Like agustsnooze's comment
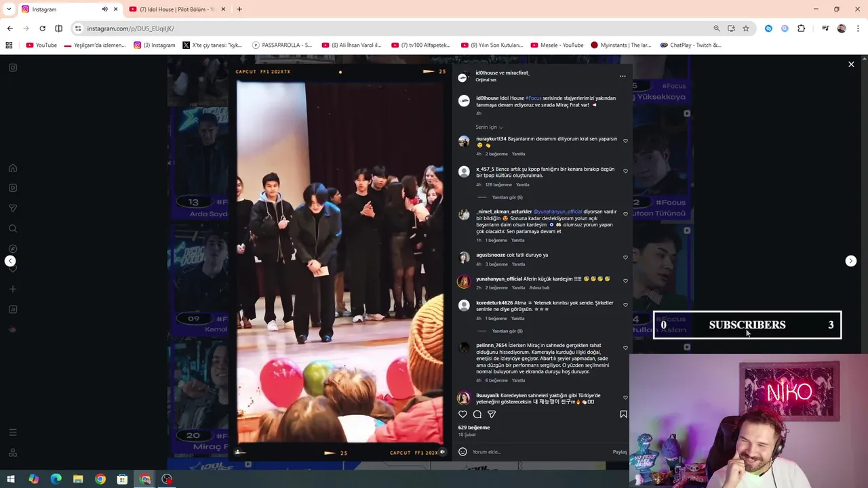868x488 pixels. point(625,257)
